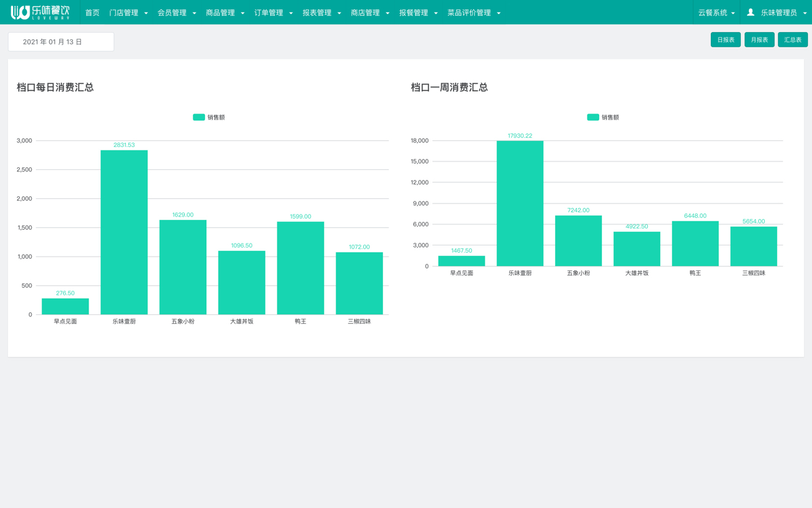Click the 大雄丼饭 axis label in the weekly chart
The image size is (812, 508).
637,273
